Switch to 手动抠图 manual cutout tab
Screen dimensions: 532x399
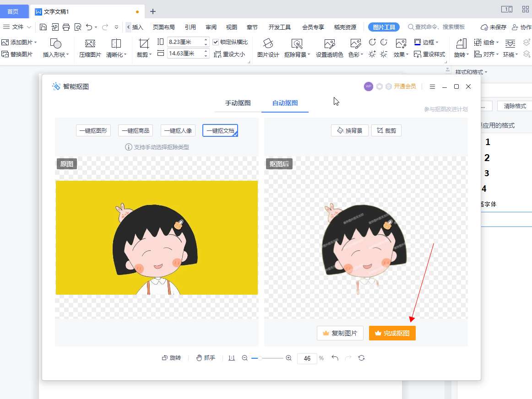(238, 103)
